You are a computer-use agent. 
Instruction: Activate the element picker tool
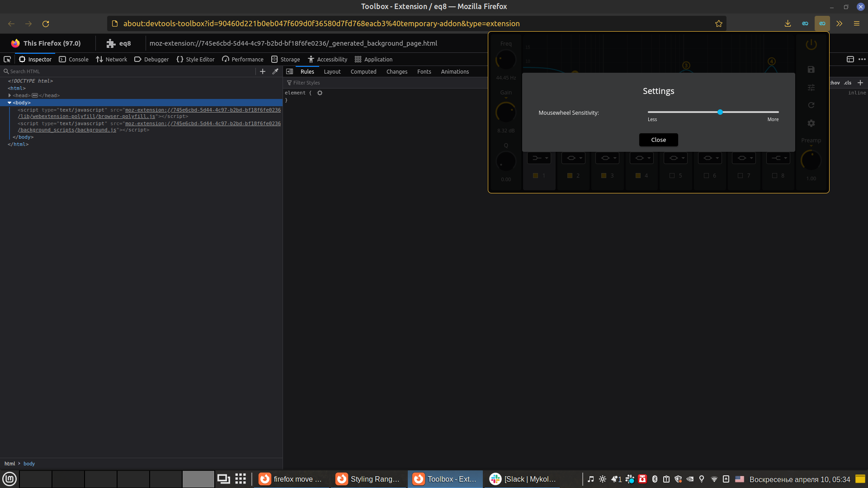click(x=7, y=59)
